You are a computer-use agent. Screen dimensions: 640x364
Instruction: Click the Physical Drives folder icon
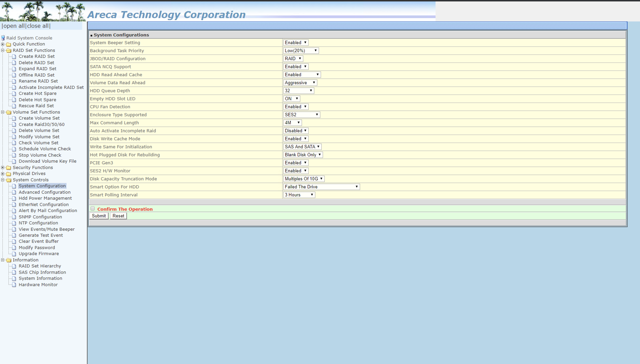click(x=9, y=174)
